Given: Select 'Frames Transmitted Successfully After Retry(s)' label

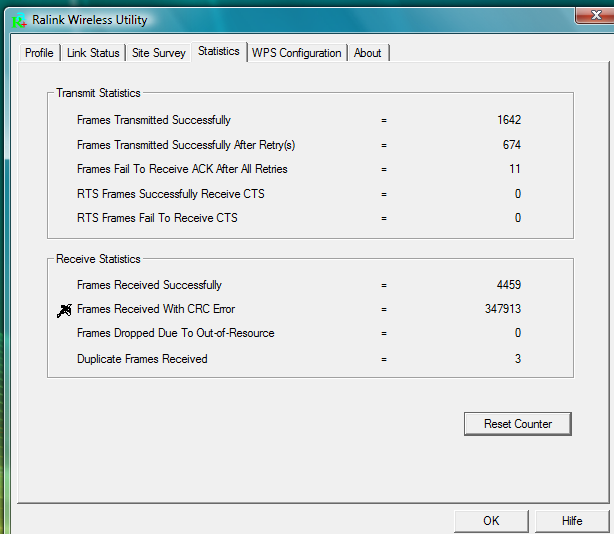Looking at the screenshot, I should click(x=186, y=145).
